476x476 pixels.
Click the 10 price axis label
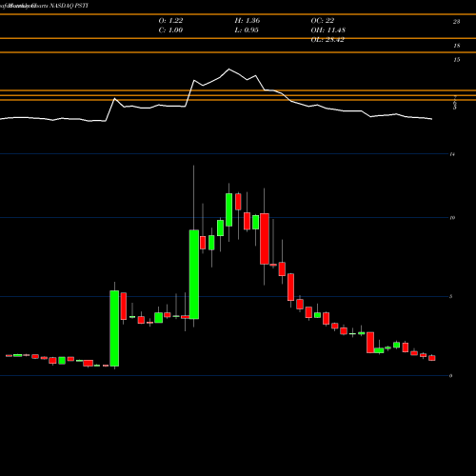click(452, 218)
